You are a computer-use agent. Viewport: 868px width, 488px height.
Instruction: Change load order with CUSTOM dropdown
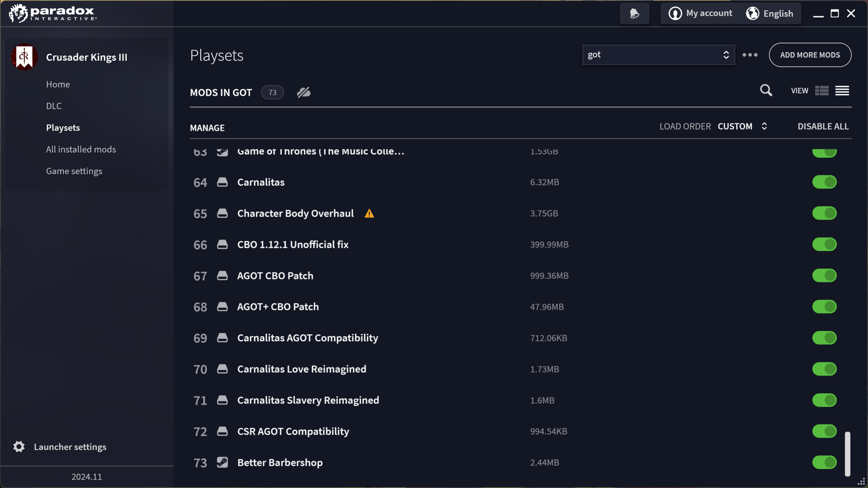click(742, 127)
